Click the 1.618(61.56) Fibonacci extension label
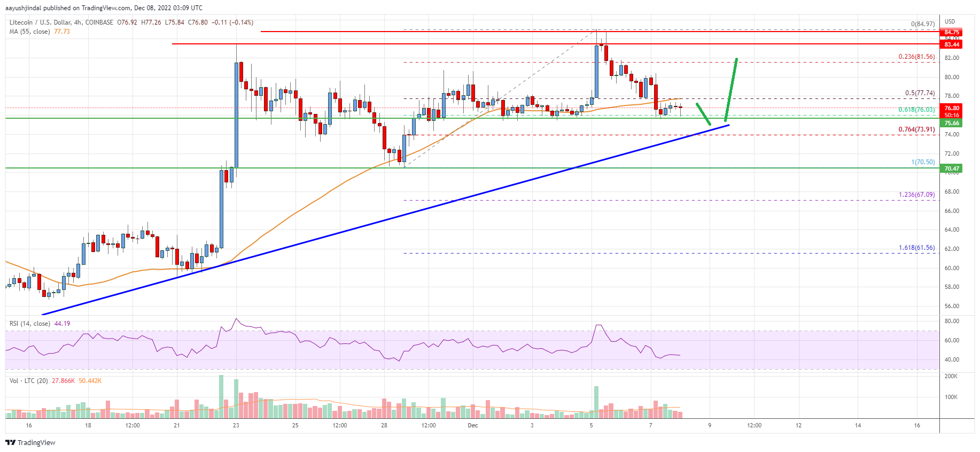 point(916,248)
